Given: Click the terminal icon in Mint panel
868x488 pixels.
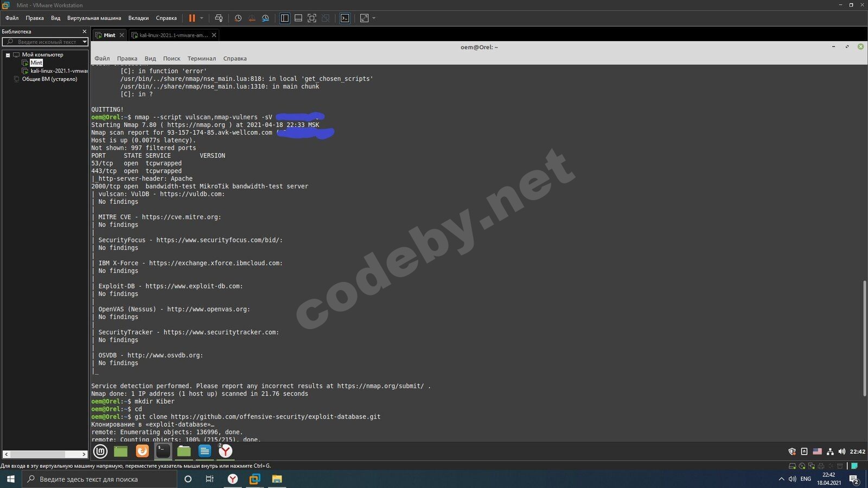Looking at the screenshot, I should 163,451.
